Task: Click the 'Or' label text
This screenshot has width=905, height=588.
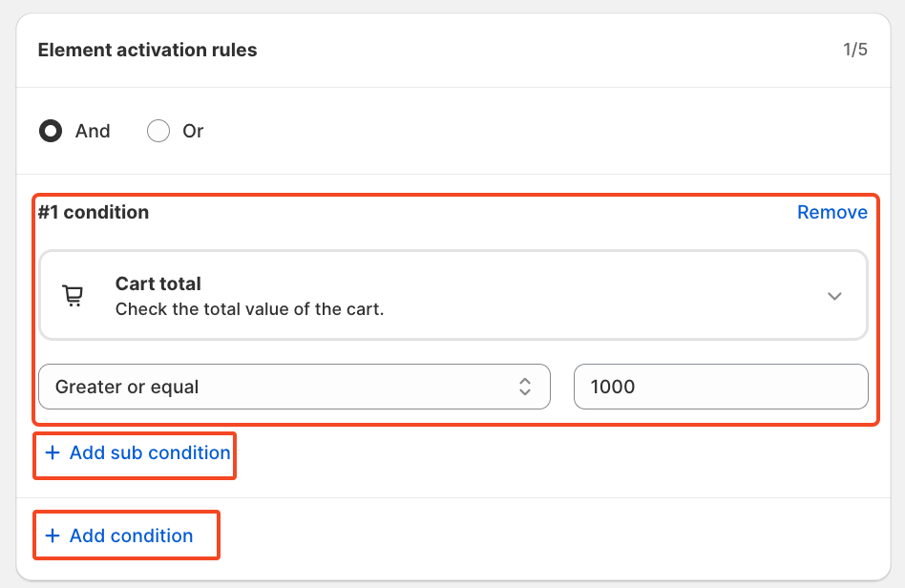Action: [193, 131]
